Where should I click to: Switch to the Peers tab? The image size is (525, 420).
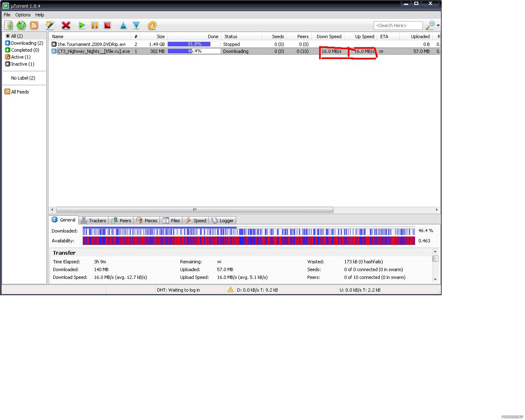point(121,221)
